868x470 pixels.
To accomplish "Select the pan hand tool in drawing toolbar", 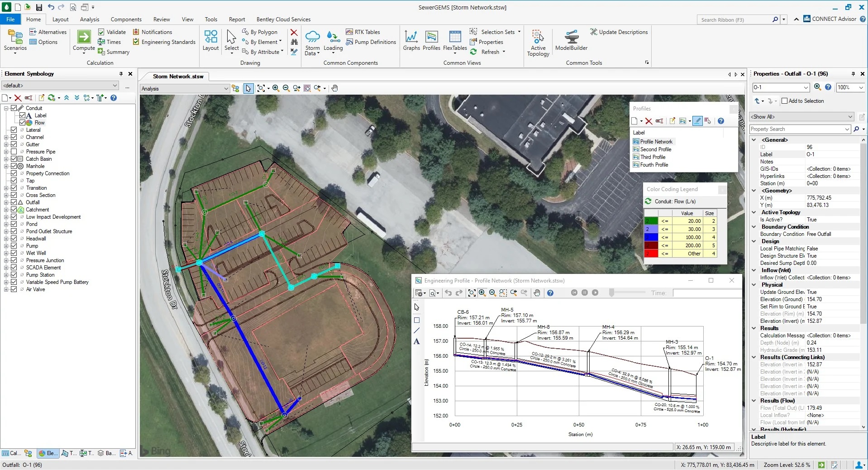I will 334,88.
